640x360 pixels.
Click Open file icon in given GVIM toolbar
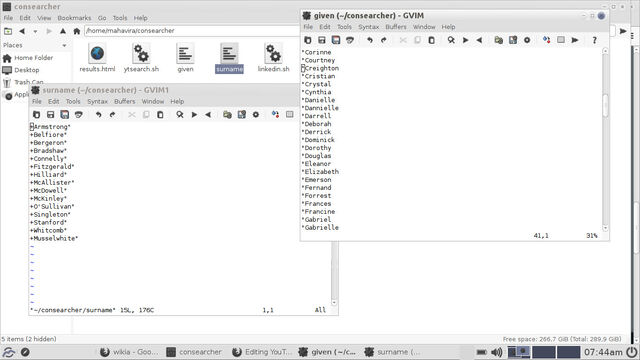pyautogui.click(x=308, y=40)
